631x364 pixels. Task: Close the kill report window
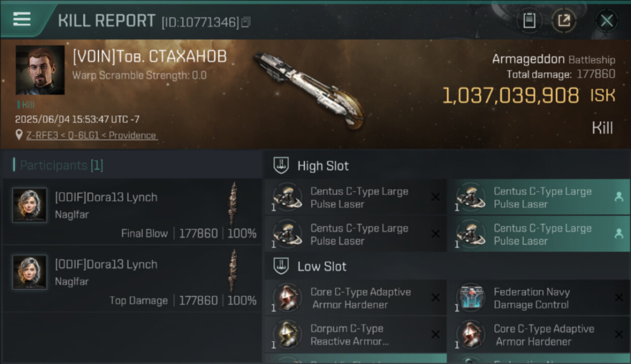[x=606, y=21]
